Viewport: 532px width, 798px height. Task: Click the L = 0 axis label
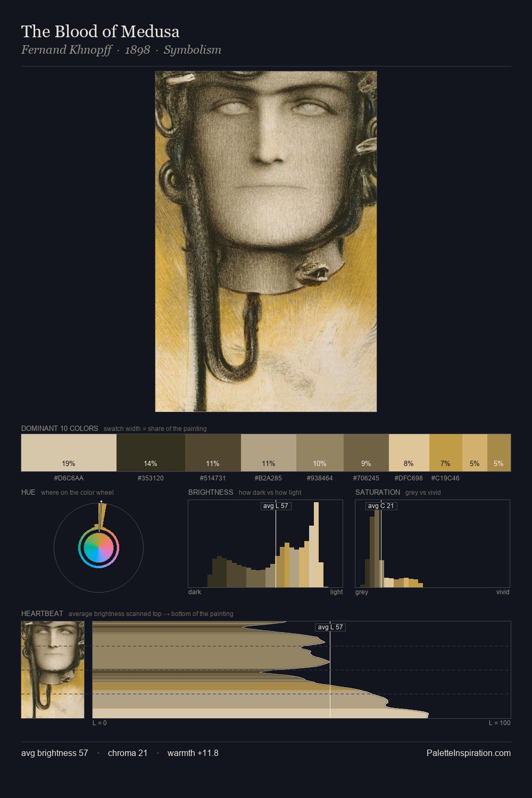coord(99,723)
